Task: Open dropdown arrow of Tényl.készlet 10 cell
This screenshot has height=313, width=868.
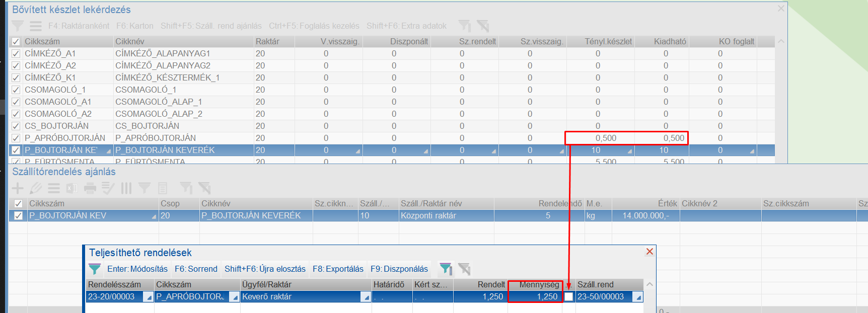Action: [x=629, y=151]
